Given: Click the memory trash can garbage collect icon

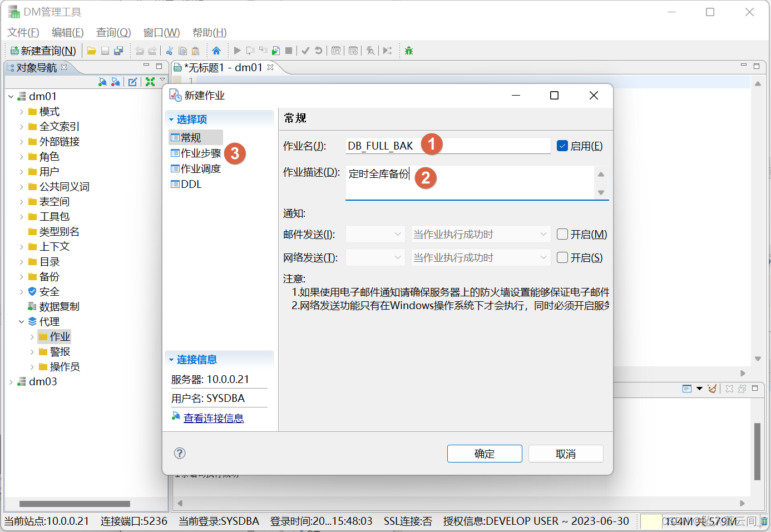Looking at the screenshot, I should 764,521.
